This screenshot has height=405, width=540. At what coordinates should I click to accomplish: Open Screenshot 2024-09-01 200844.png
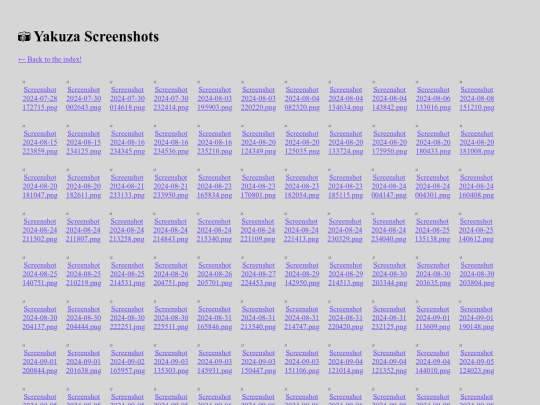coord(40,362)
